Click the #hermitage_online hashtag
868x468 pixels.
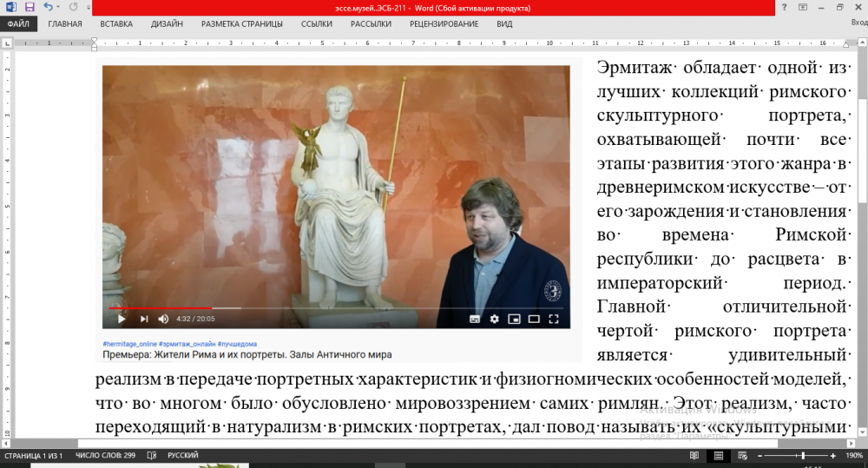pyautogui.click(x=129, y=344)
